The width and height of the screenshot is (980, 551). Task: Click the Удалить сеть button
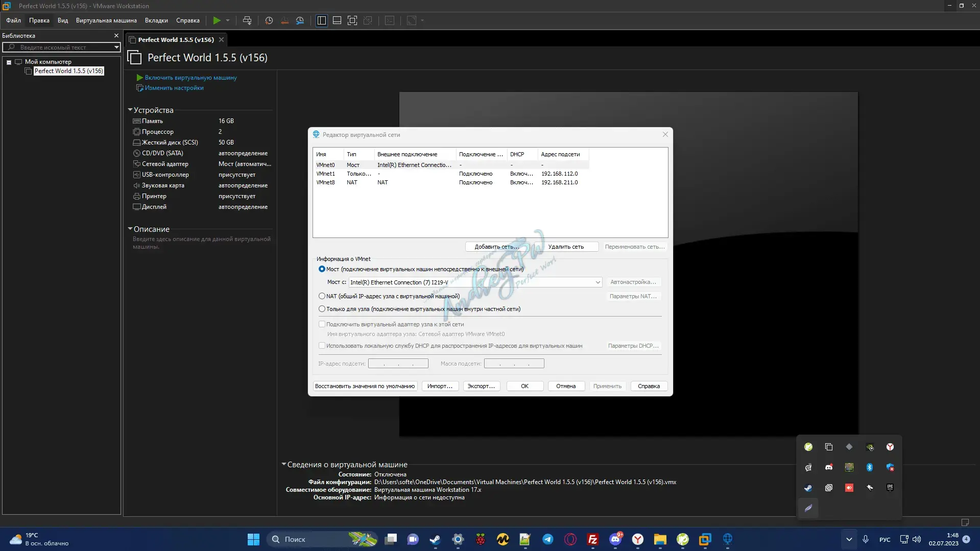click(566, 247)
